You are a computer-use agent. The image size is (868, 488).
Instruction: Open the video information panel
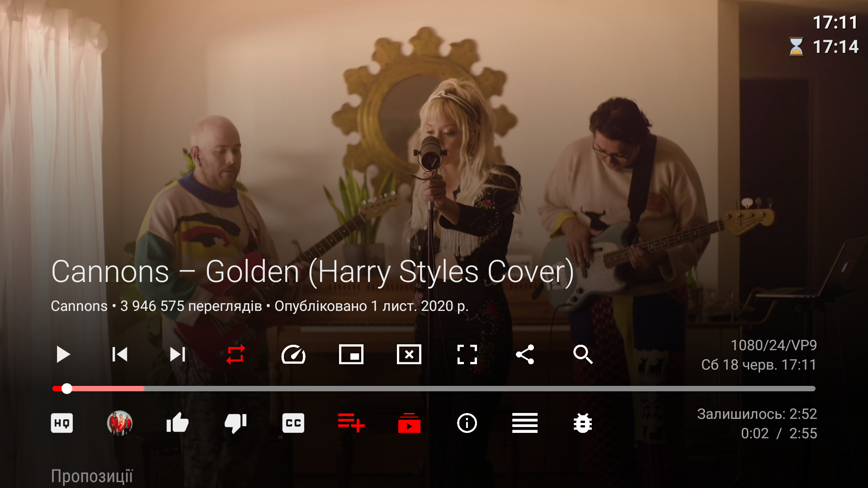point(467,423)
